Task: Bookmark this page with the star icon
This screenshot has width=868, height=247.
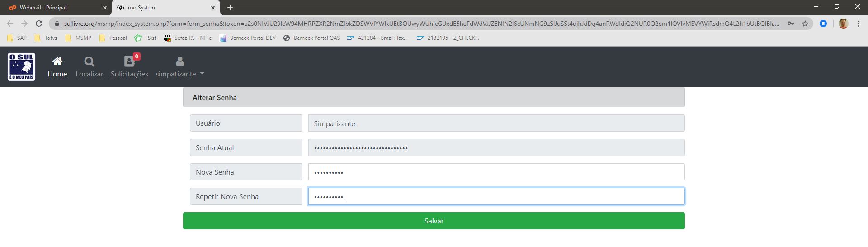Action: 805,24
